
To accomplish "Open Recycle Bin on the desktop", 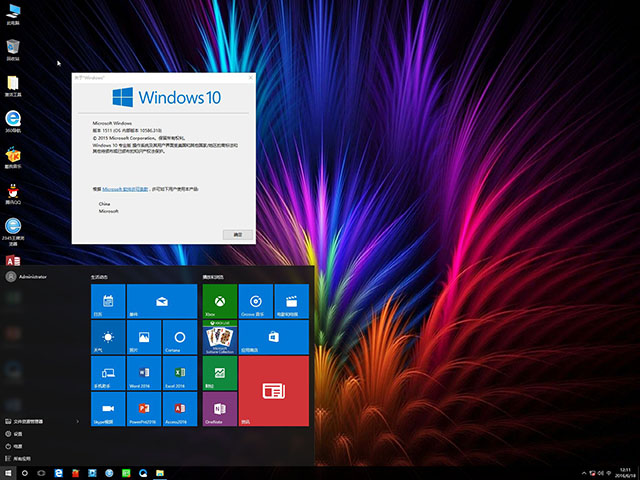I will pos(13,48).
